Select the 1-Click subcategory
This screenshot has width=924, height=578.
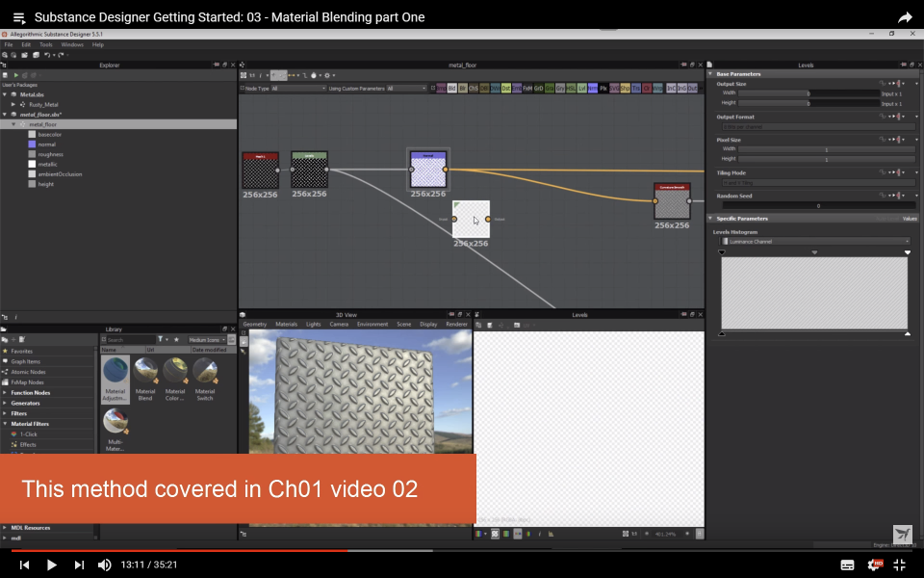click(28, 434)
